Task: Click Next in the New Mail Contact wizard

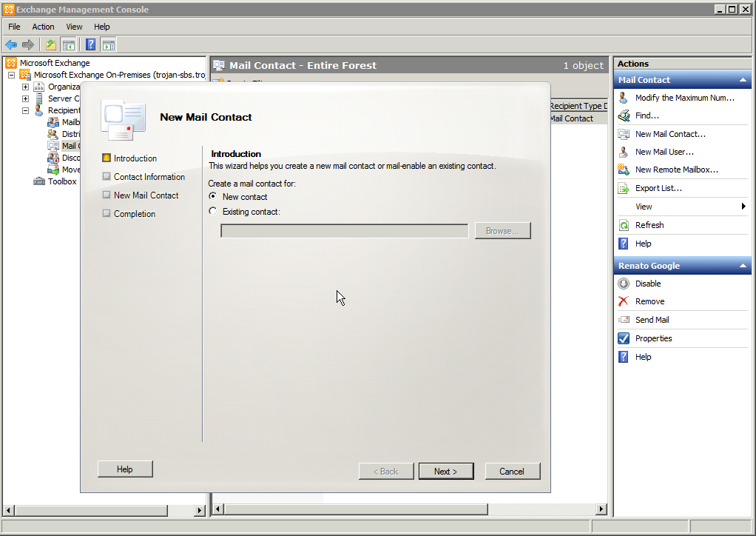Action: (x=446, y=471)
